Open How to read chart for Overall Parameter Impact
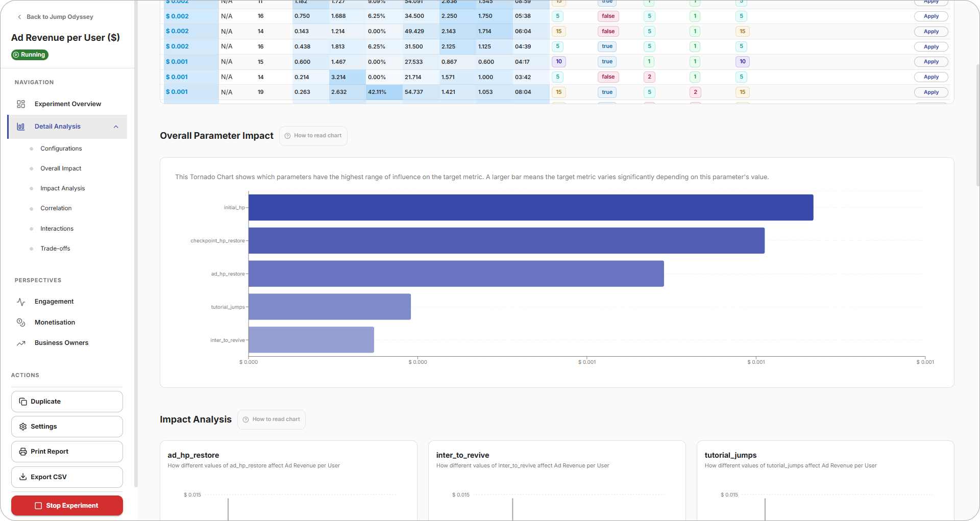Screen dimensions: 980x521 (x=313, y=136)
